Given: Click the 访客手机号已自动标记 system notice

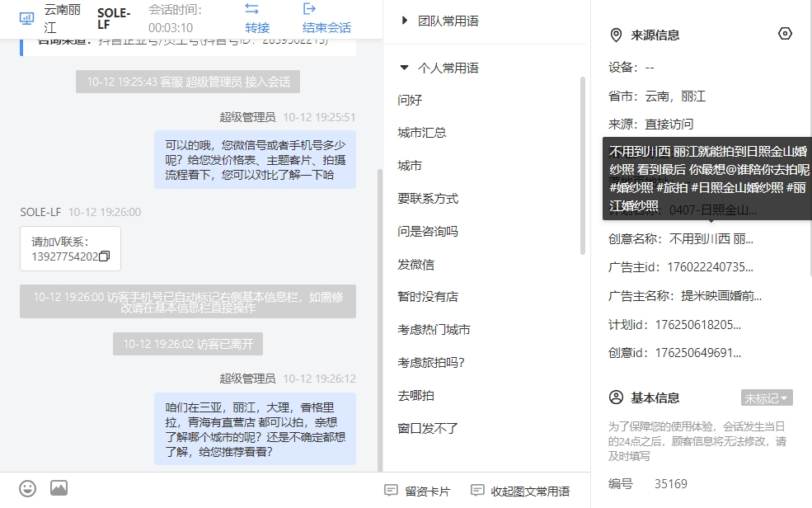Looking at the screenshot, I should click(x=188, y=301).
